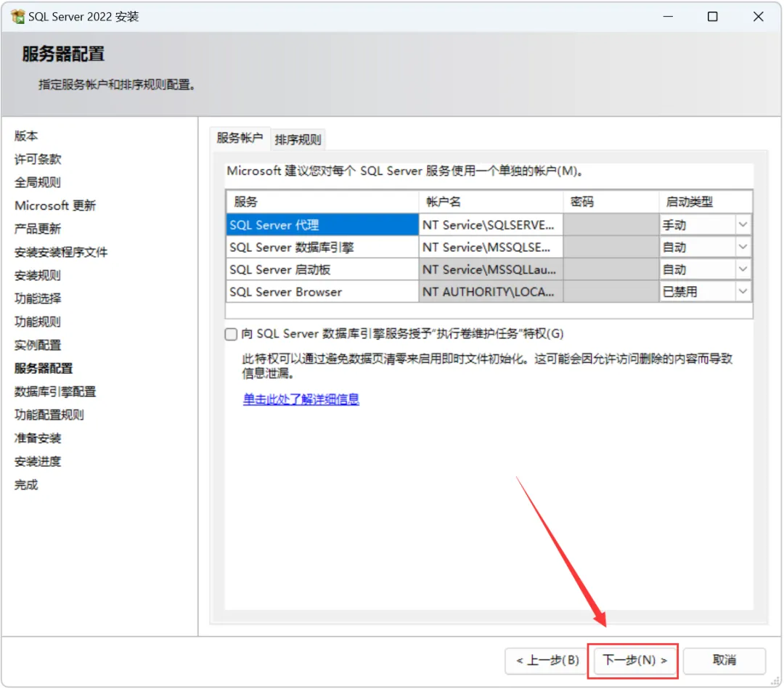
Task: Click account name NT Service\MSSQLLau... cell
Action: 491,269
